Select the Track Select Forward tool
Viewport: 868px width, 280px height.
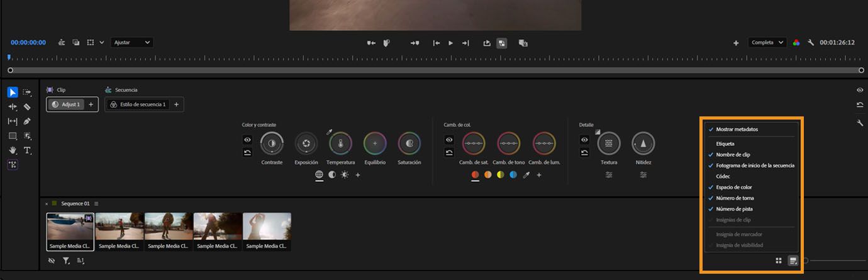pos(27,92)
